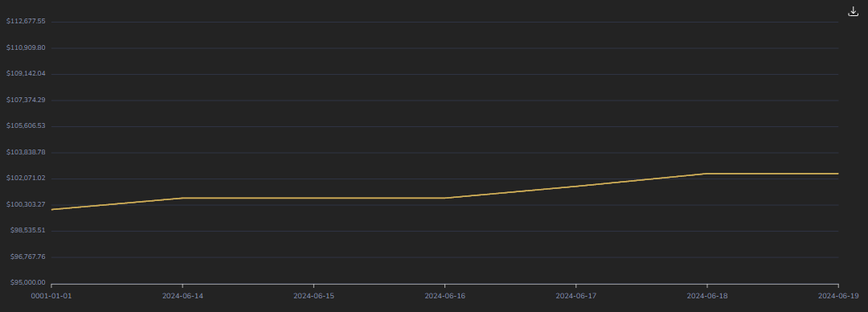Select the $107,374.29 axis label
Viewport: 868px width, 312px height.
pyautogui.click(x=26, y=100)
